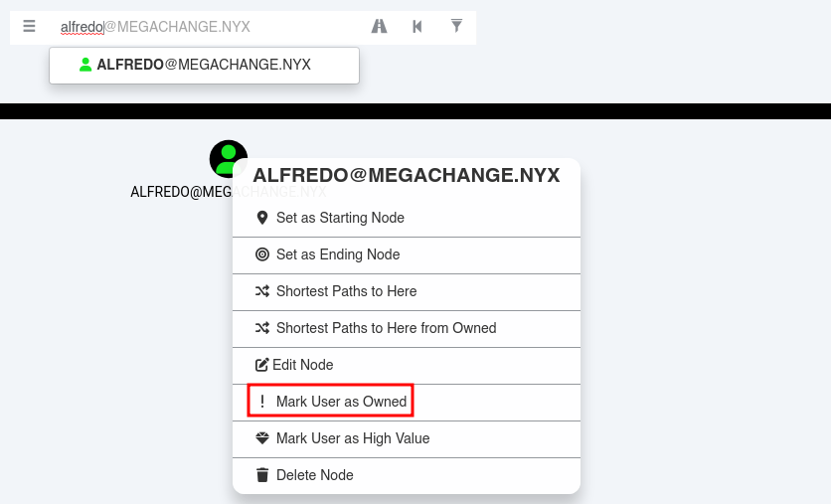Screen dimensions: 831x504
Task: Click the map pin icon for Starting Node
Action: (x=262, y=218)
